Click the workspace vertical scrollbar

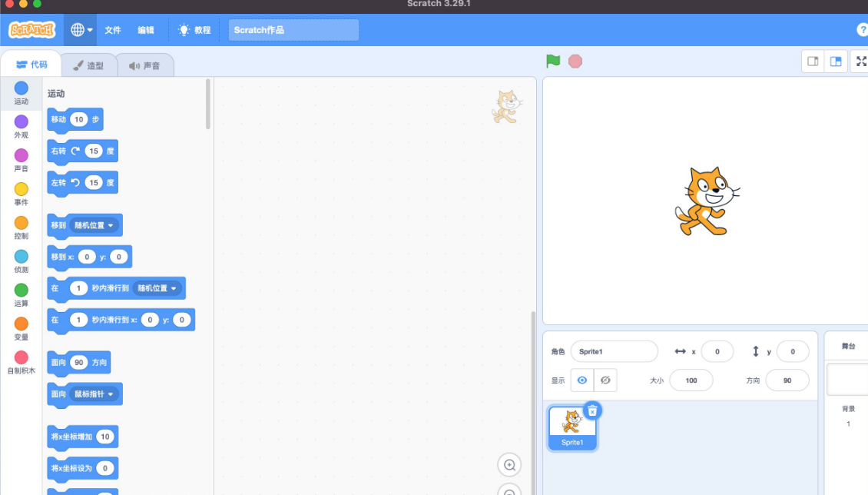(x=533, y=403)
